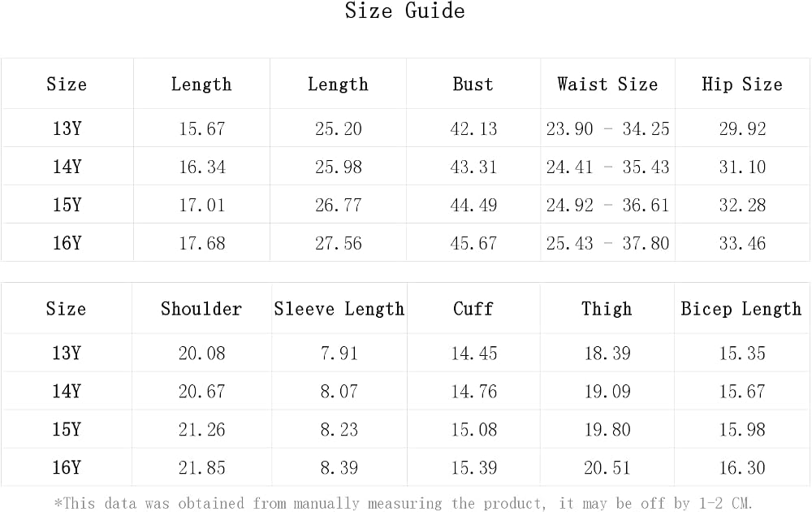Click hip size value 32.28
812x512 pixels.
click(742, 206)
